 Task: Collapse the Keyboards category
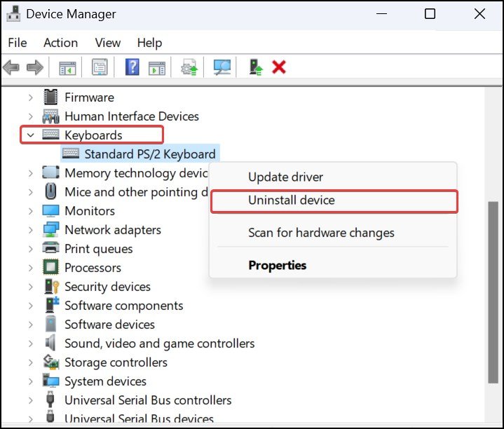coord(30,135)
